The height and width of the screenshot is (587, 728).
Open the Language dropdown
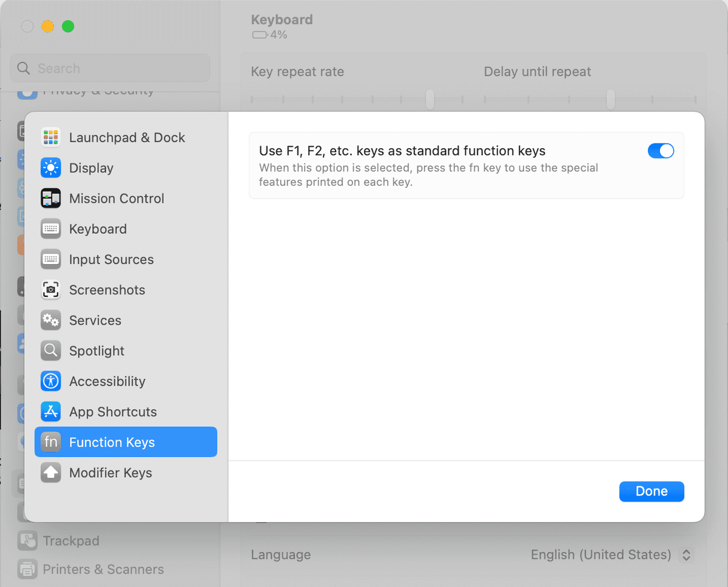(x=686, y=554)
